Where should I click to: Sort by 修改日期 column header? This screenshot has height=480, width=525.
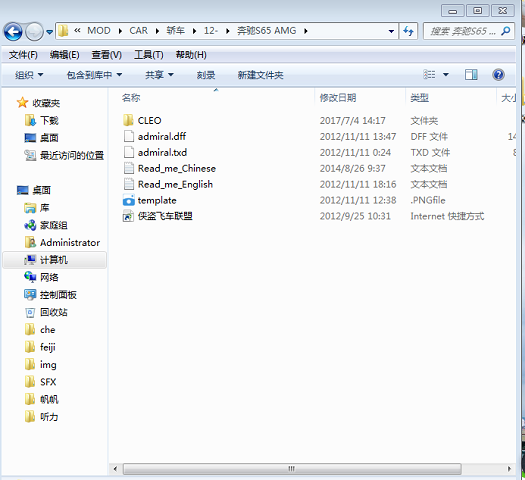point(338,98)
